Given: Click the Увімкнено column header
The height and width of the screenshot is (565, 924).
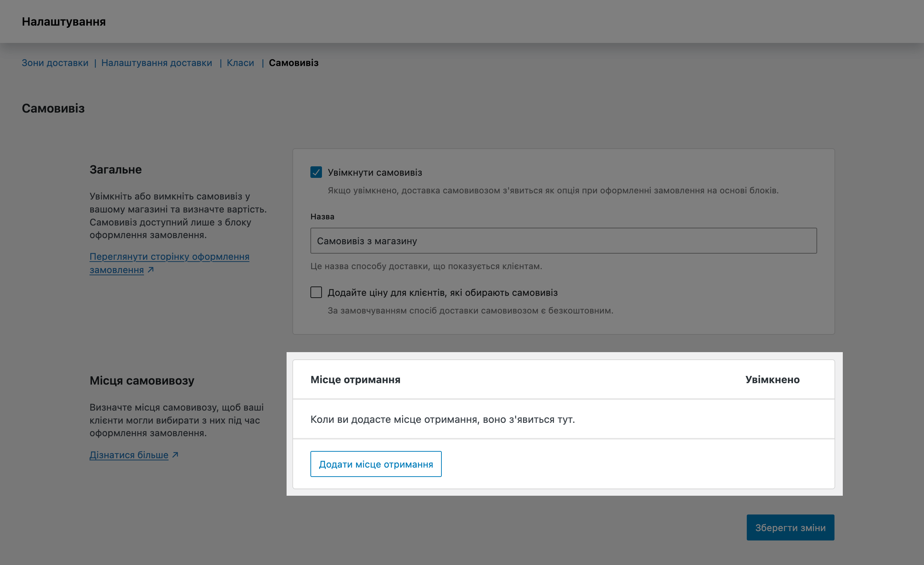Looking at the screenshot, I should click(x=772, y=380).
